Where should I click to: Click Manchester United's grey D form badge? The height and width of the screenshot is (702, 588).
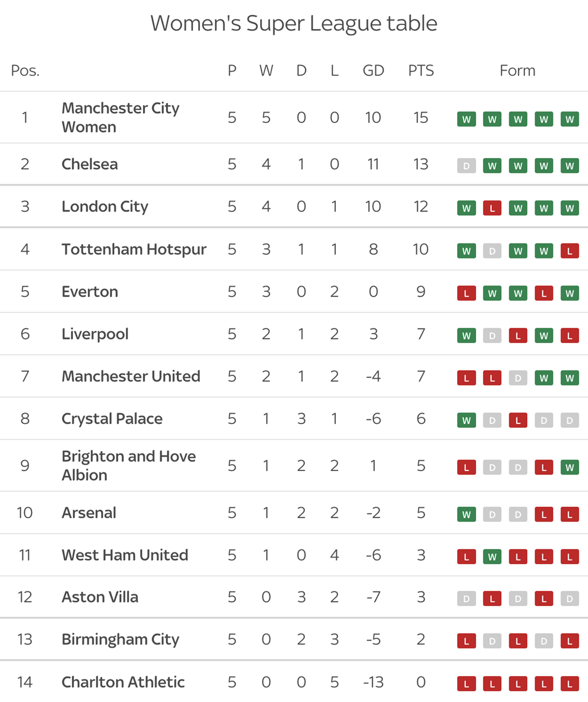(x=518, y=378)
